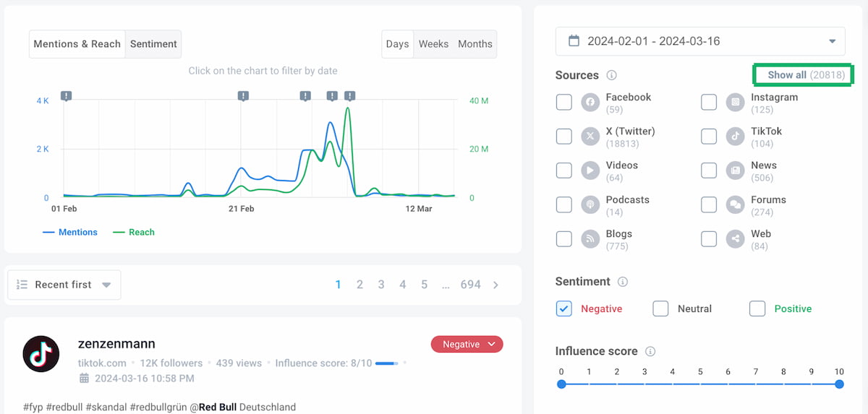Click the sort list icon beside Recent first
The width and height of the screenshot is (868, 414).
point(22,285)
